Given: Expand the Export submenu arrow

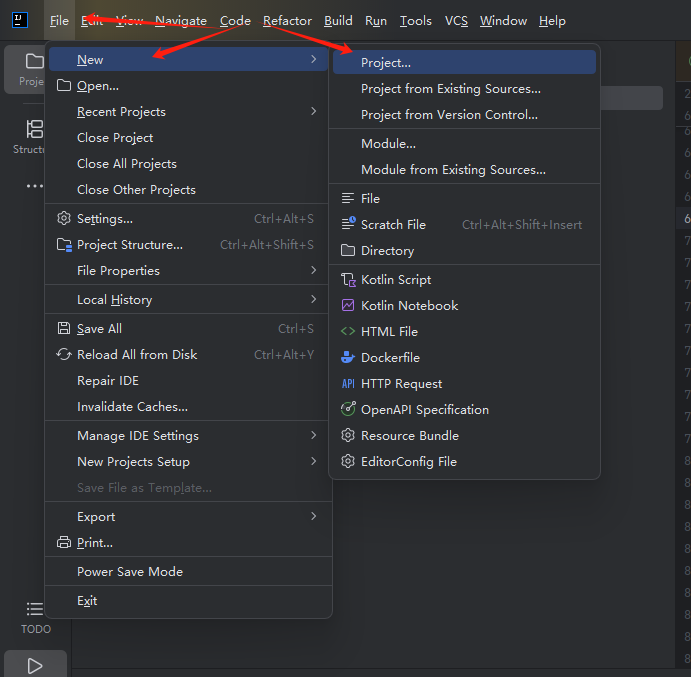Looking at the screenshot, I should pos(313,516).
